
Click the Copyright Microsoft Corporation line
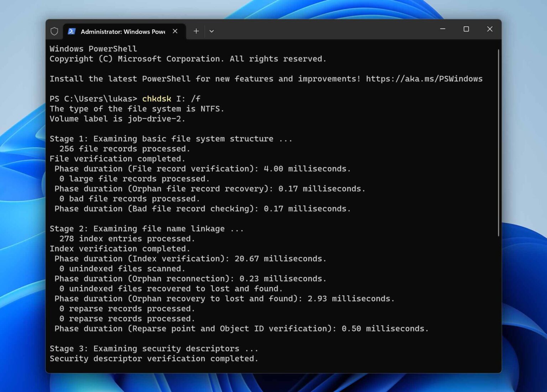click(188, 59)
